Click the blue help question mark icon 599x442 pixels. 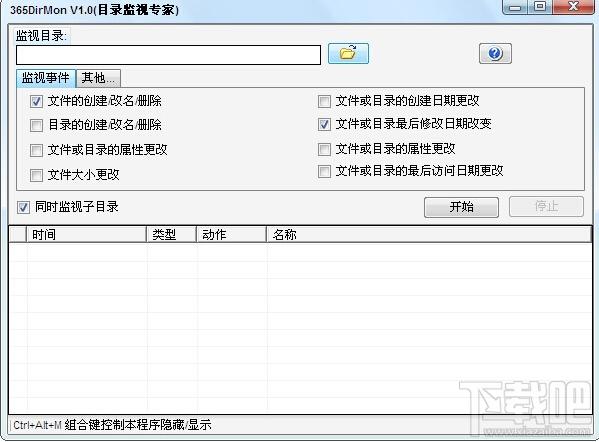click(x=495, y=53)
